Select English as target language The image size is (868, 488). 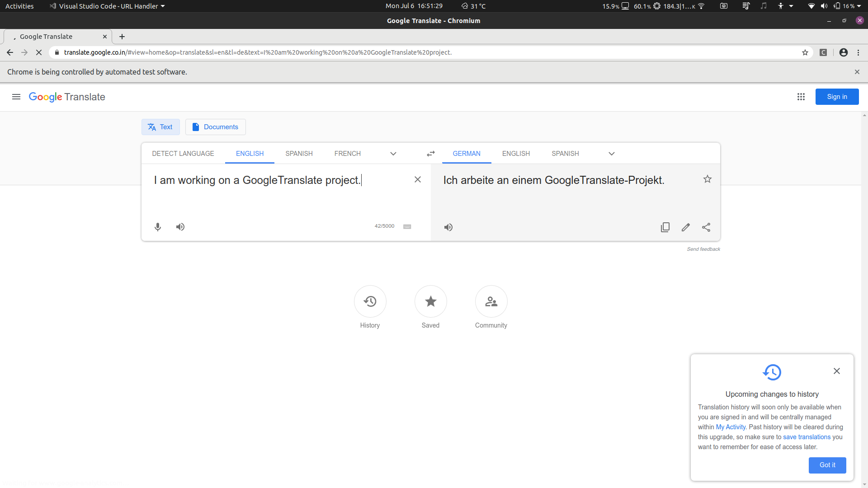click(x=516, y=154)
